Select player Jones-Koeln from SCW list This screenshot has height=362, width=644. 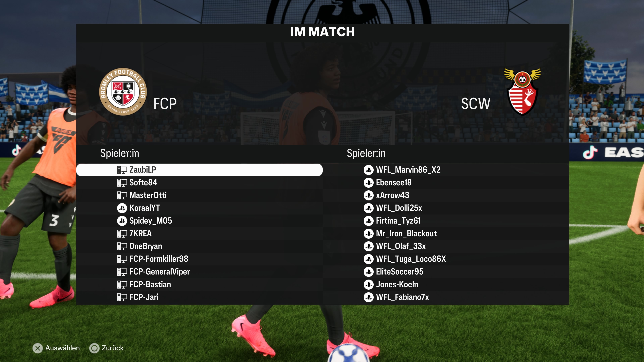(x=446, y=285)
